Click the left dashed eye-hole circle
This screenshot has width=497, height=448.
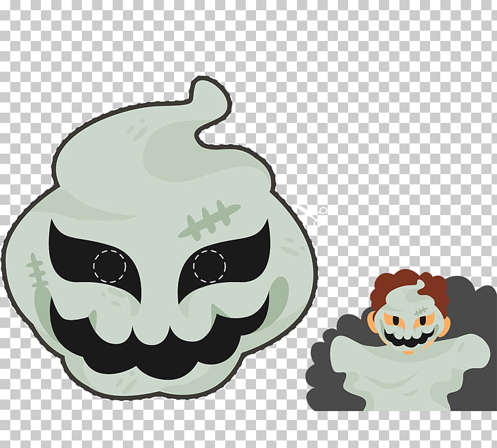[110, 266]
